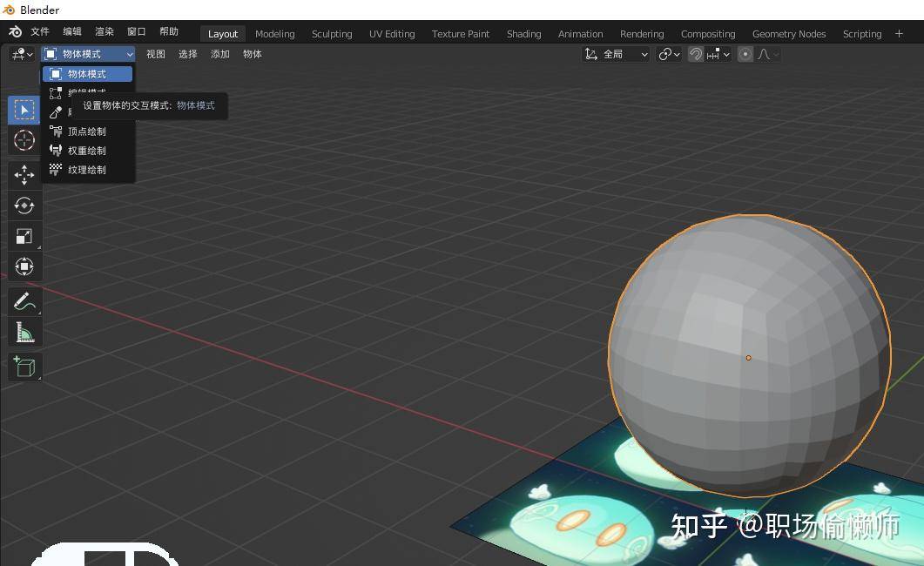Image resolution: width=924 pixels, height=566 pixels.
Task: Toggle the snap magnet button
Action: coord(695,54)
